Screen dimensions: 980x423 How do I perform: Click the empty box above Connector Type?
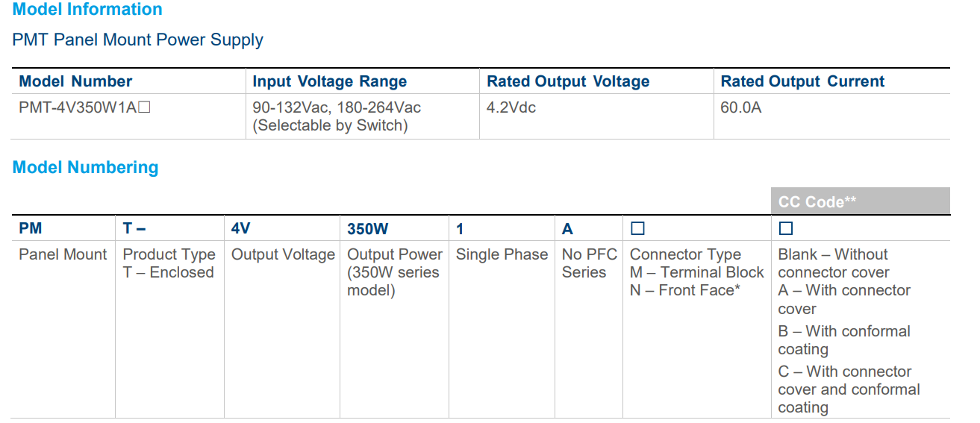coord(637,229)
